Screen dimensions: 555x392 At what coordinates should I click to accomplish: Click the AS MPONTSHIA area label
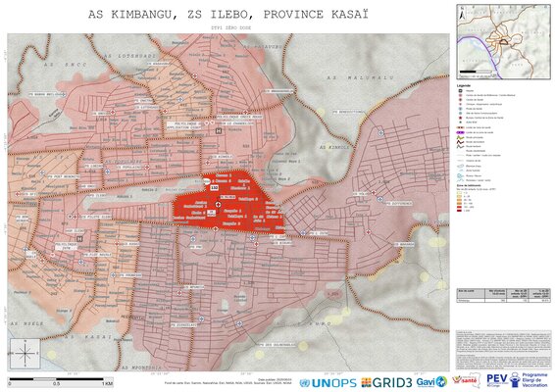(x=141, y=367)
